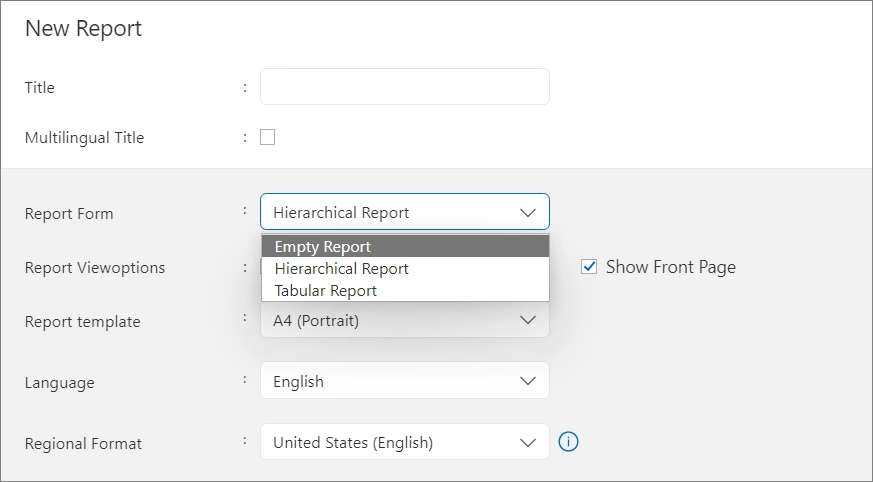Open the Report template dropdown

(x=405, y=320)
